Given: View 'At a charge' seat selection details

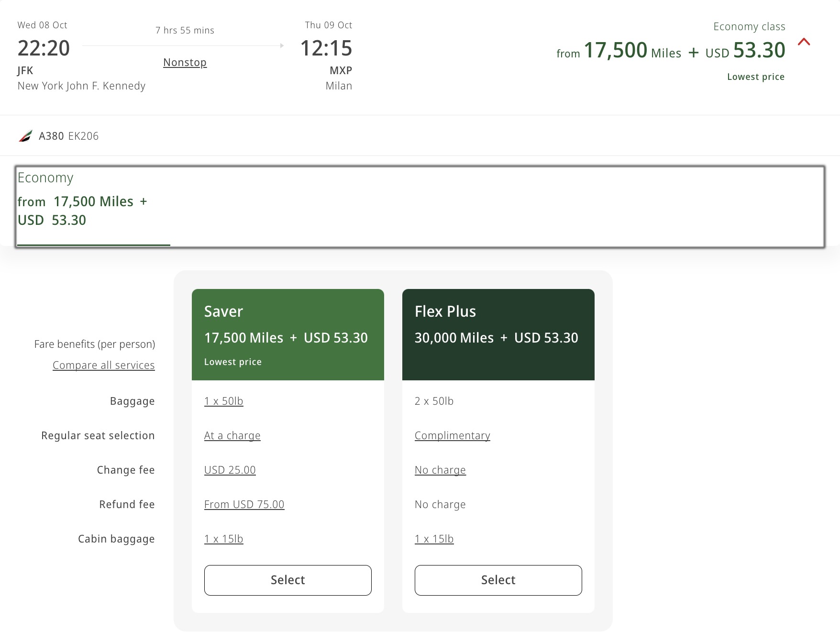Looking at the screenshot, I should [232, 435].
